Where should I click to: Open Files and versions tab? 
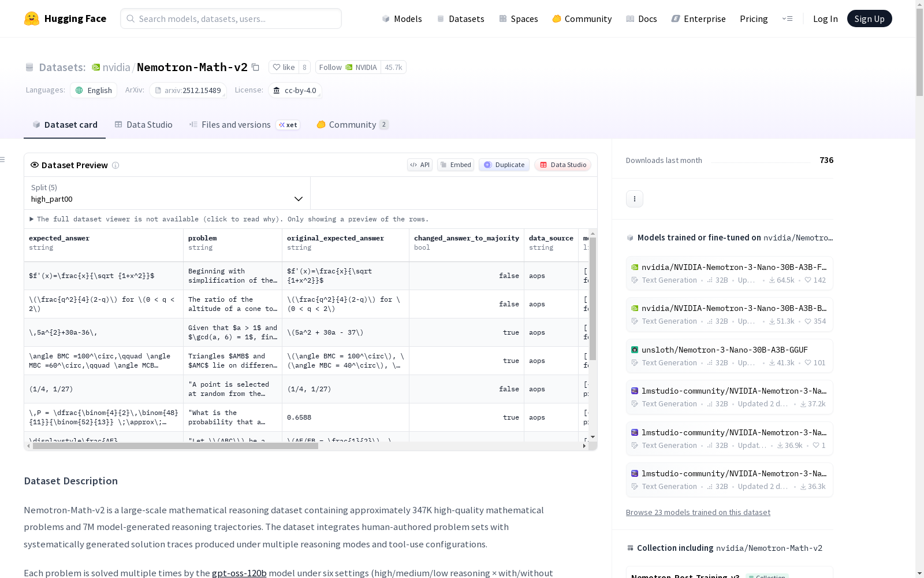point(245,125)
